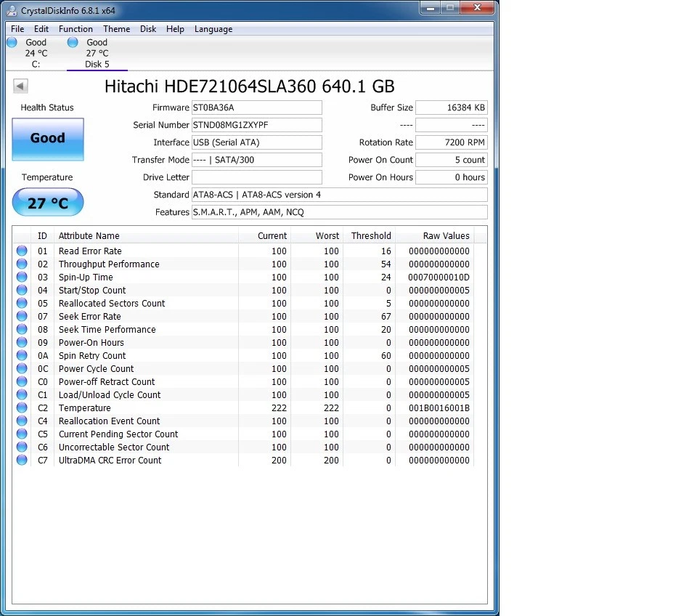Open the Language menu
This screenshot has height=616, width=697.
pyautogui.click(x=213, y=29)
